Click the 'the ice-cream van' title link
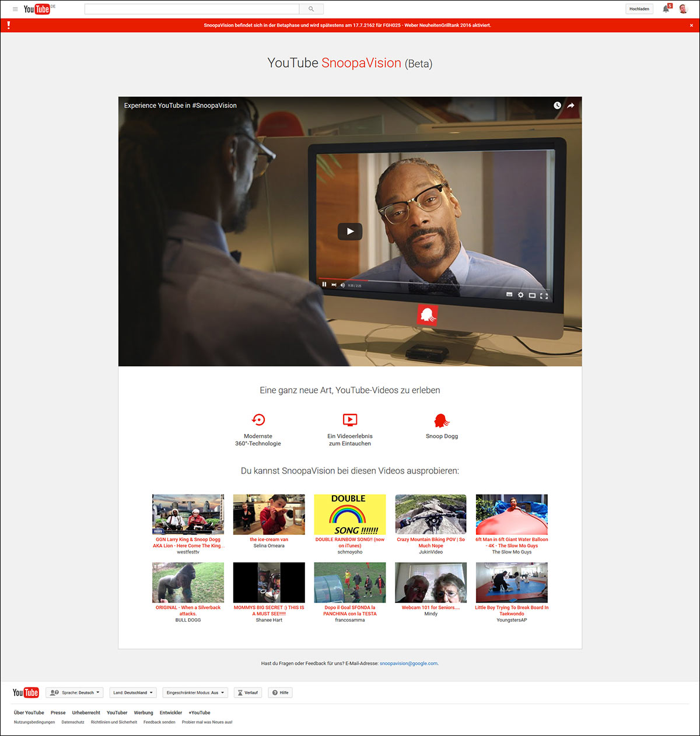The image size is (700, 736). pos(269,539)
